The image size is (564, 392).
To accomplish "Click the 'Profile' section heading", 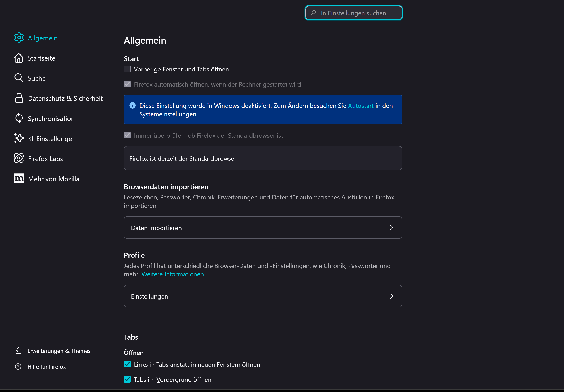I will pos(134,255).
